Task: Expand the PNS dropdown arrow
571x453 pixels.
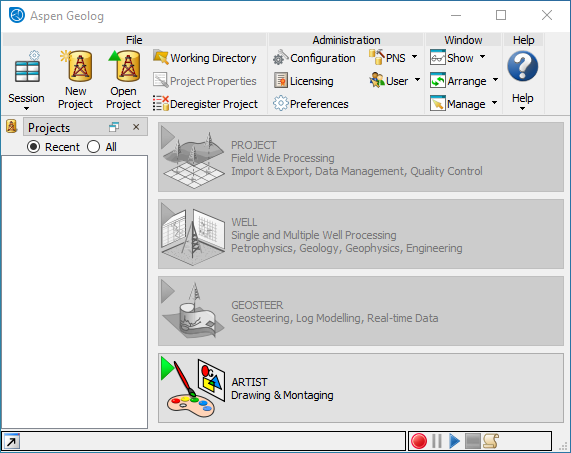Action: click(x=414, y=57)
